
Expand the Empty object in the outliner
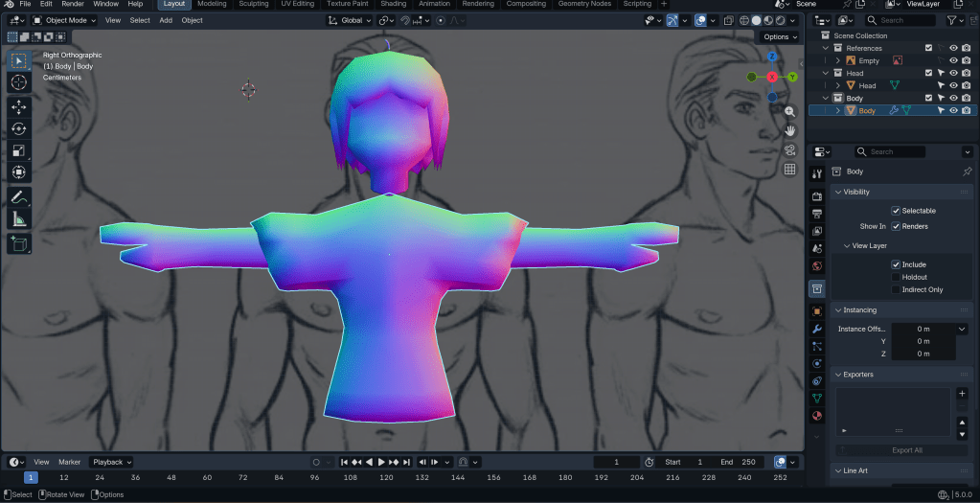pyautogui.click(x=838, y=60)
